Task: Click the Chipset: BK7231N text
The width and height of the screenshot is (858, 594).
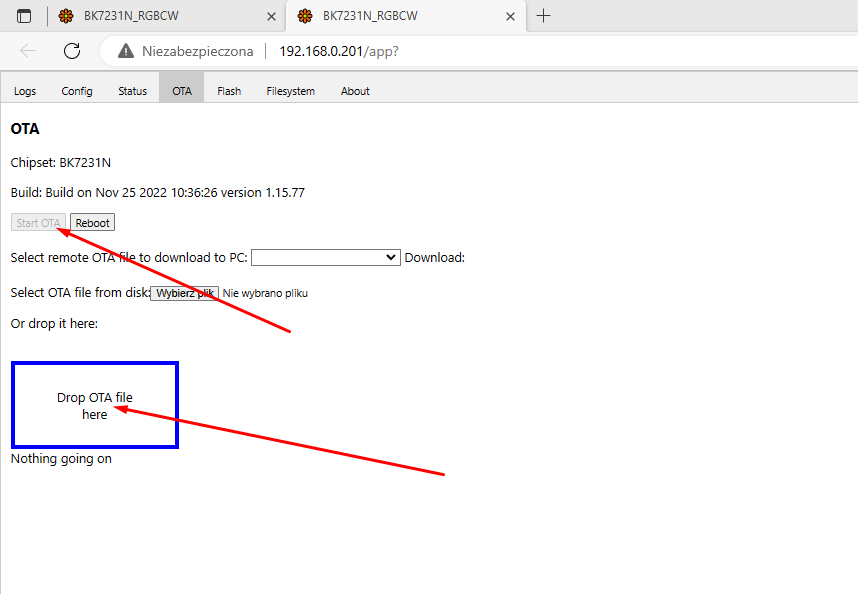Action: point(61,162)
